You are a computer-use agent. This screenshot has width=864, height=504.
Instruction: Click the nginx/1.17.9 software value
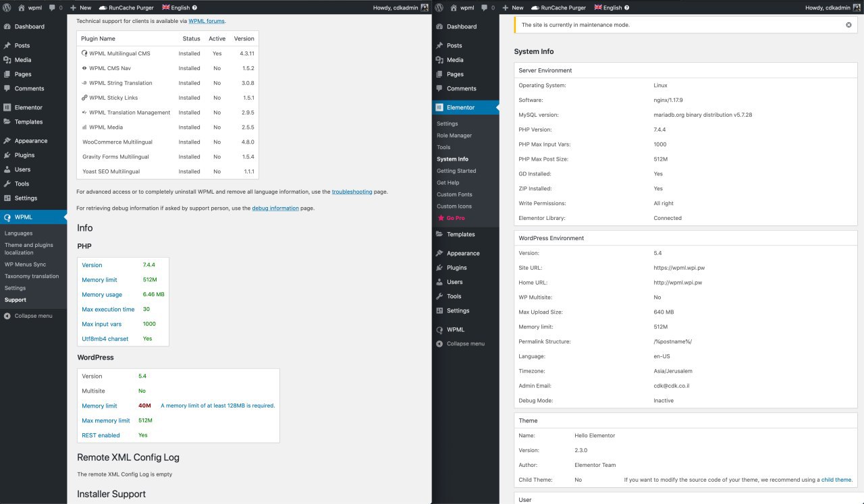[x=668, y=100]
